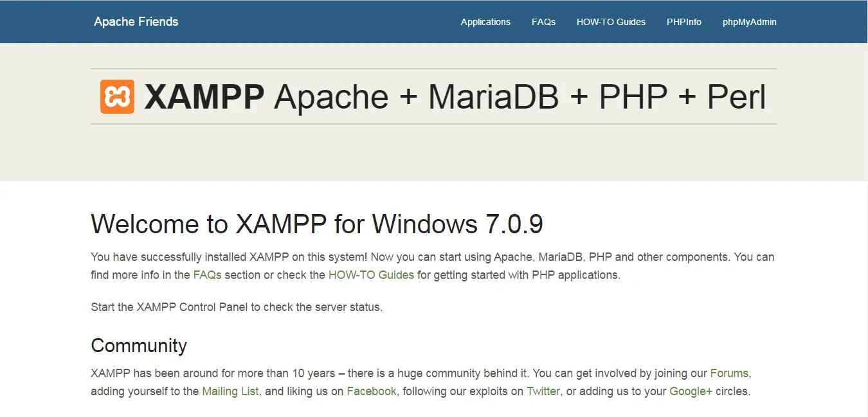Go to FAQs in the top navigation

click(x=543, y=22)
